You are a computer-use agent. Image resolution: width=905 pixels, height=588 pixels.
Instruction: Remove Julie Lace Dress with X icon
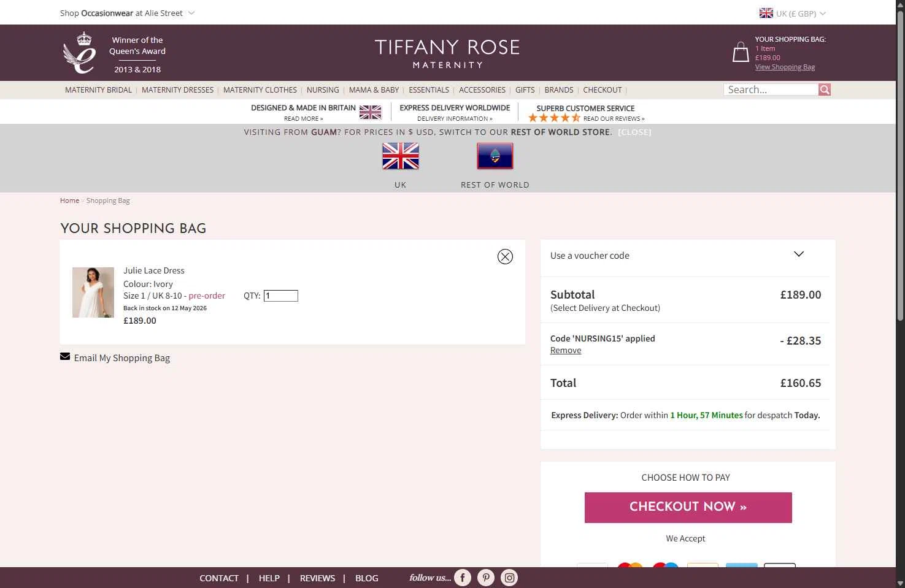pos(505,256)
